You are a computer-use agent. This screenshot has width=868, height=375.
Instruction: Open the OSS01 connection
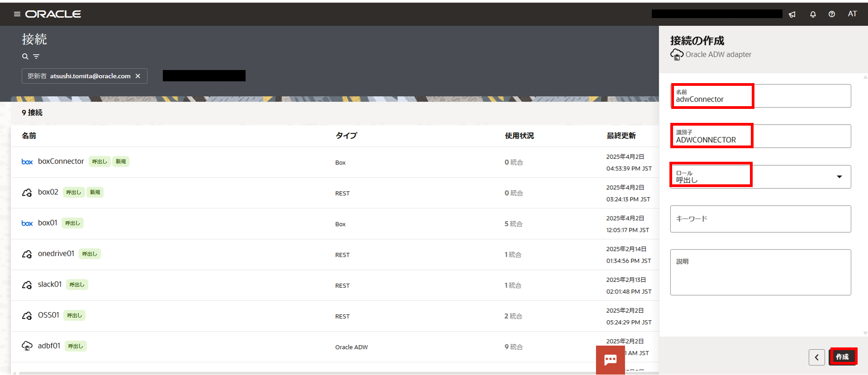click(48, 315)
